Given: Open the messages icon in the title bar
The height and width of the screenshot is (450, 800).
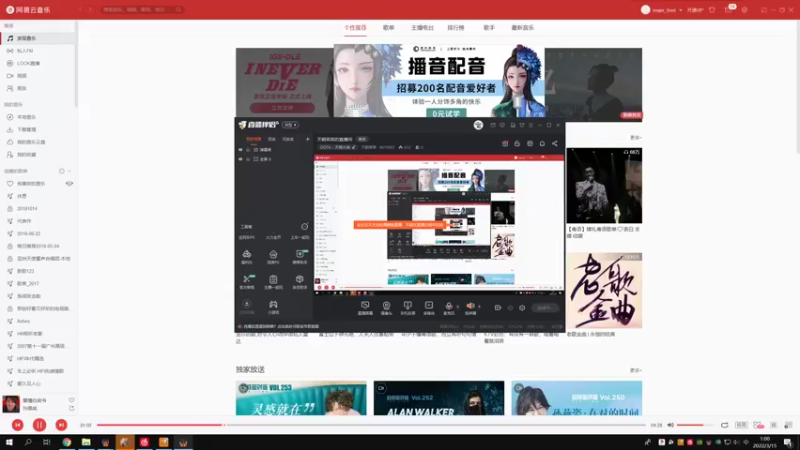Looking at the screenshot, I should pos(729,10).
